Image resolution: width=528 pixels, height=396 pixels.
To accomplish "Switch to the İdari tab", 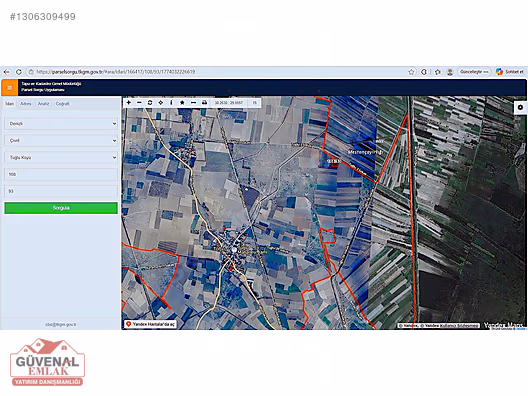I will [x=10, y=104].
